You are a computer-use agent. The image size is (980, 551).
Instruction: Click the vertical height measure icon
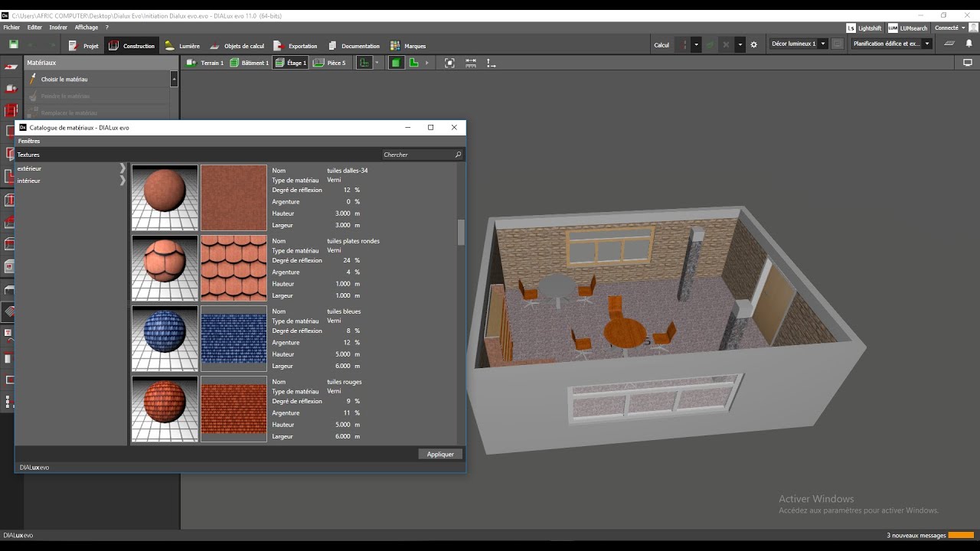491,63
